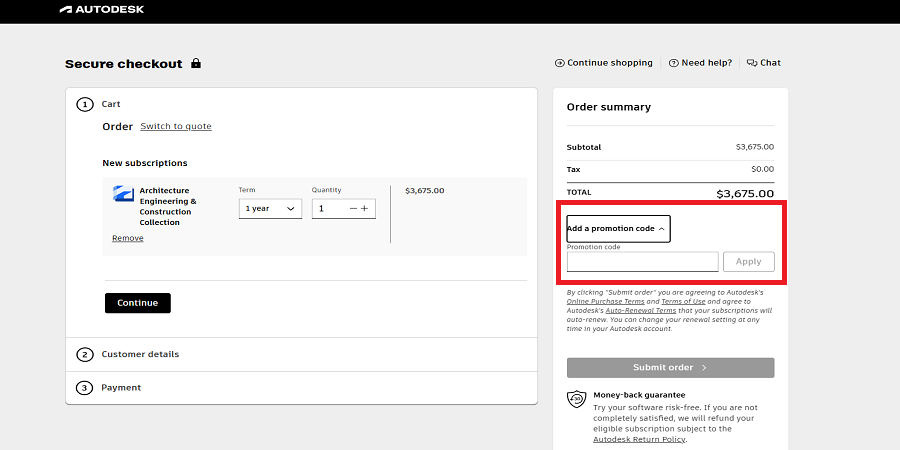Increase quantity with the plus icon
The image size is (900, 450).
[x=365, y=209]
